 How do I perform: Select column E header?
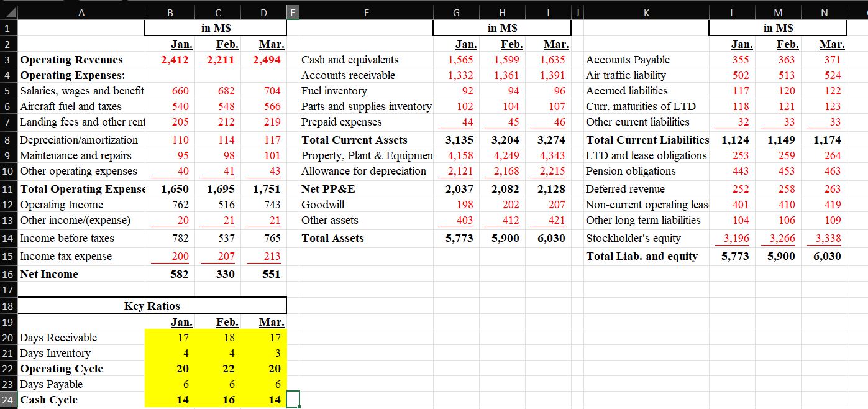coord(291,11)
